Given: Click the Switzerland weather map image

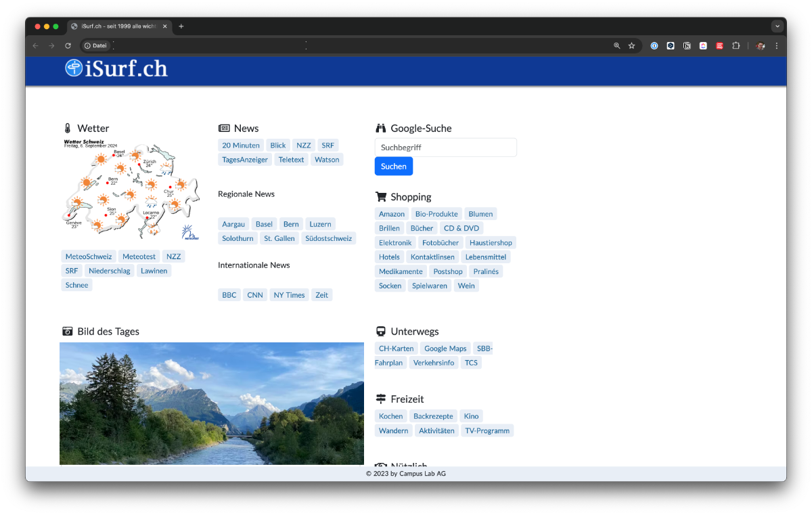Looking at the screenshot, I should 131,190.
